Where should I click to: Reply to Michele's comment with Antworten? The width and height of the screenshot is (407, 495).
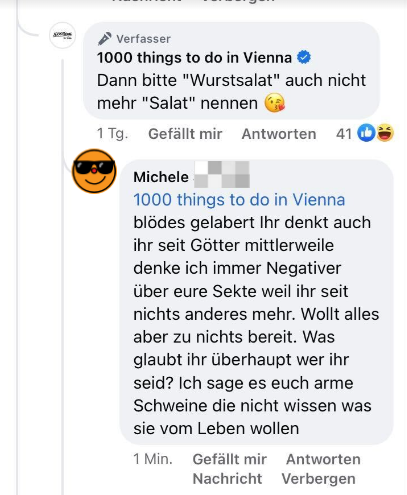point(323,459)
